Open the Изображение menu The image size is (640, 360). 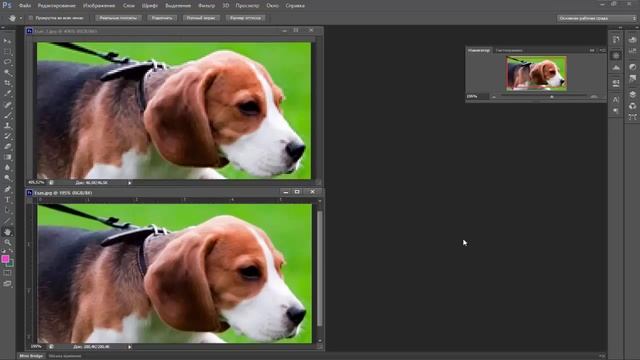click(x=99, y=6)
